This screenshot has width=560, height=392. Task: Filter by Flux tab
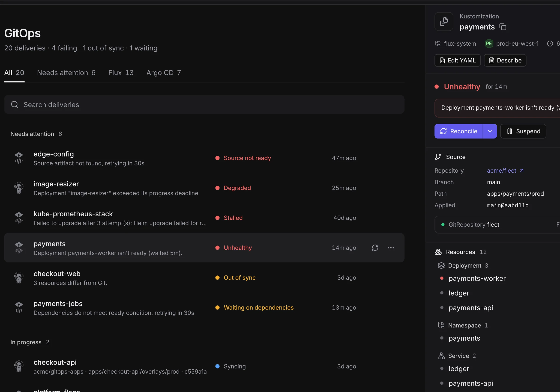tap(121, 73)
